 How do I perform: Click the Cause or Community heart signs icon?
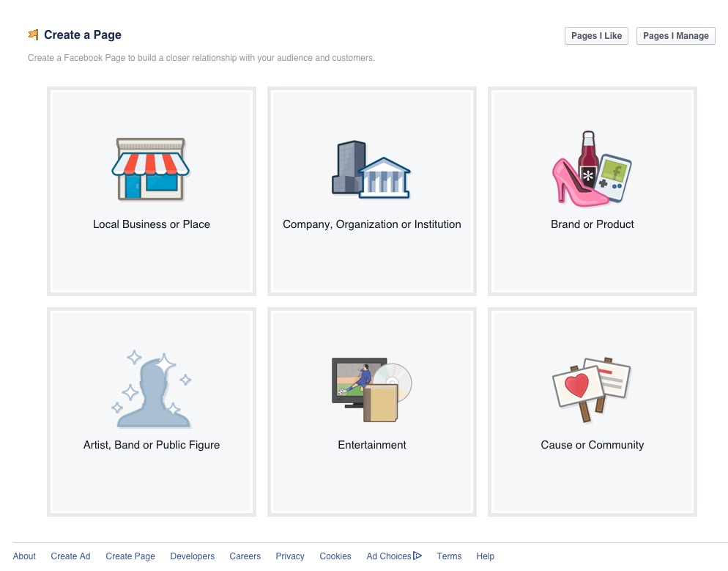[x=592, y=387]
